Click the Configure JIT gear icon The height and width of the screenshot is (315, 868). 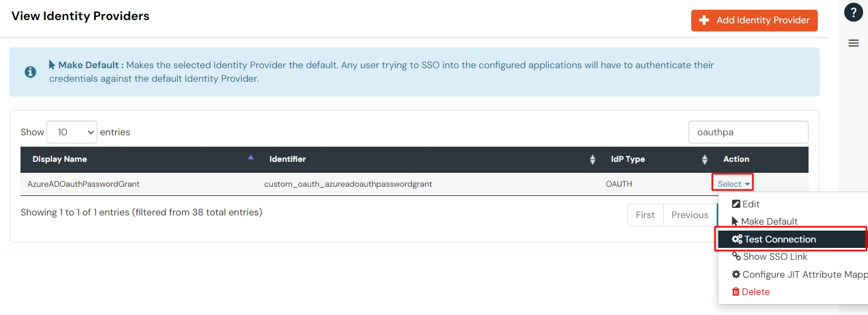[x=736, y=274]
